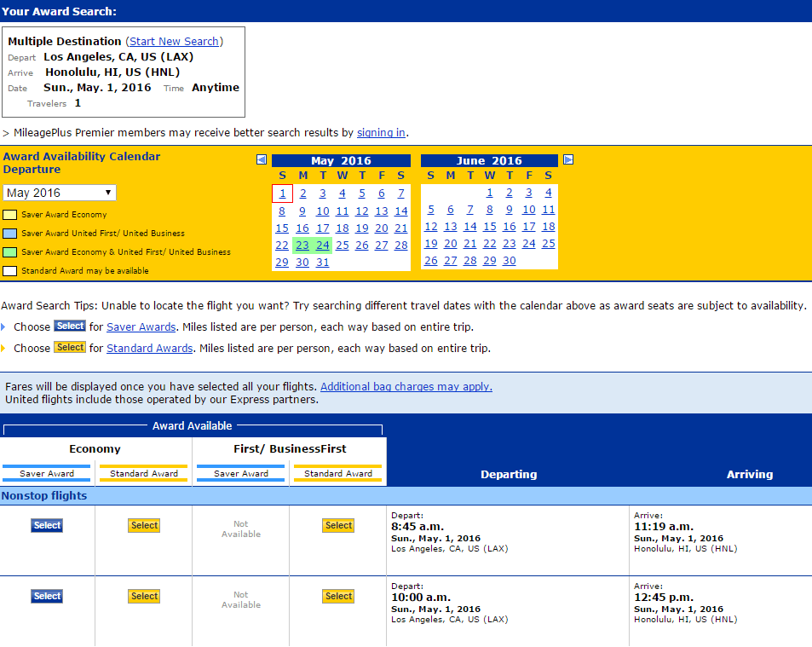The width and height of the screenshot is (812, 647).
Task: Open the May 2016 month dropdown
Action: 60,193
